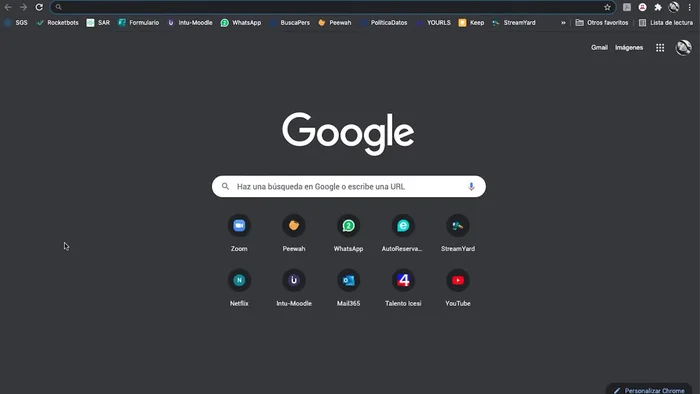Open Chrome's three-dot menu
Image resolution: width=700 pixels, height=394 pixels.
(x=690, y=7)
